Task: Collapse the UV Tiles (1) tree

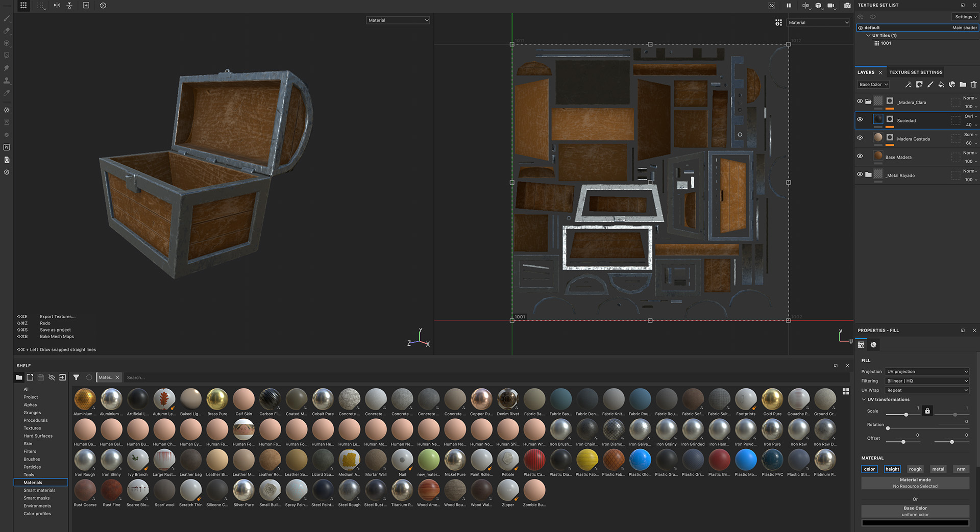Action: [869, 36]
